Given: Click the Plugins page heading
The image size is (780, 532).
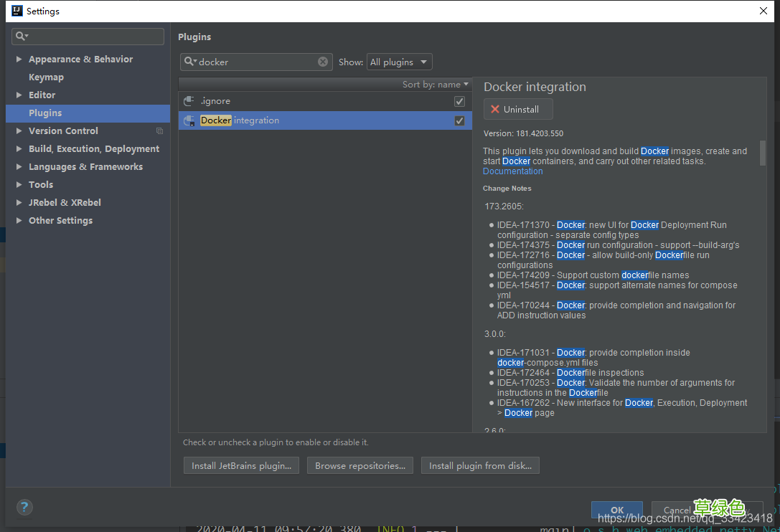Looking at the screenshot, I should pyautogui.click(x=194, y=37).
